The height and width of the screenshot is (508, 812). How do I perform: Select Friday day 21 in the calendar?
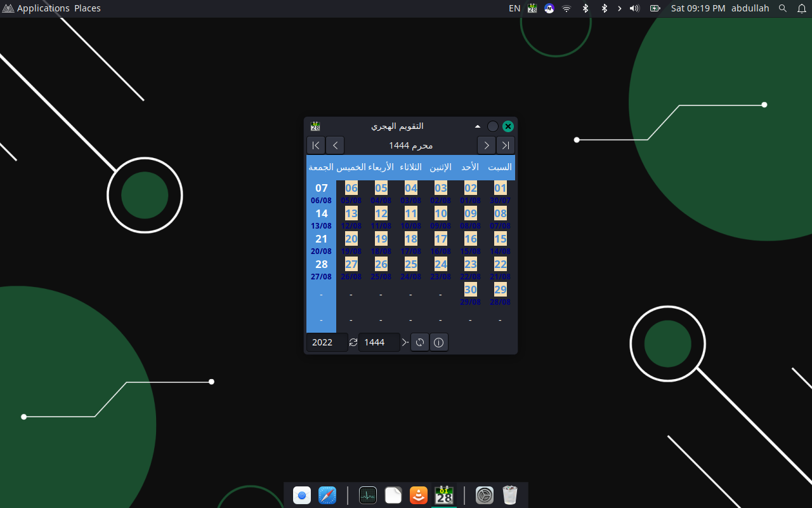[x=322, y=239]
